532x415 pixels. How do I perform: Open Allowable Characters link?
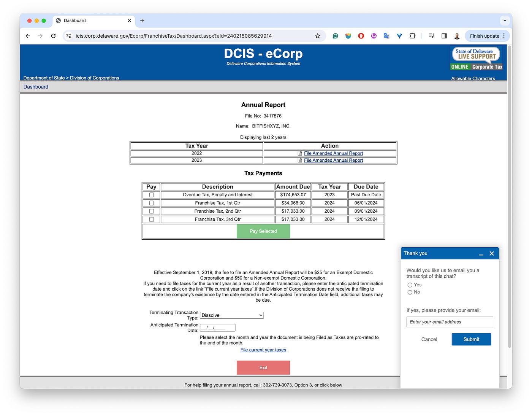pyautogui.click(x=473, y=79)
